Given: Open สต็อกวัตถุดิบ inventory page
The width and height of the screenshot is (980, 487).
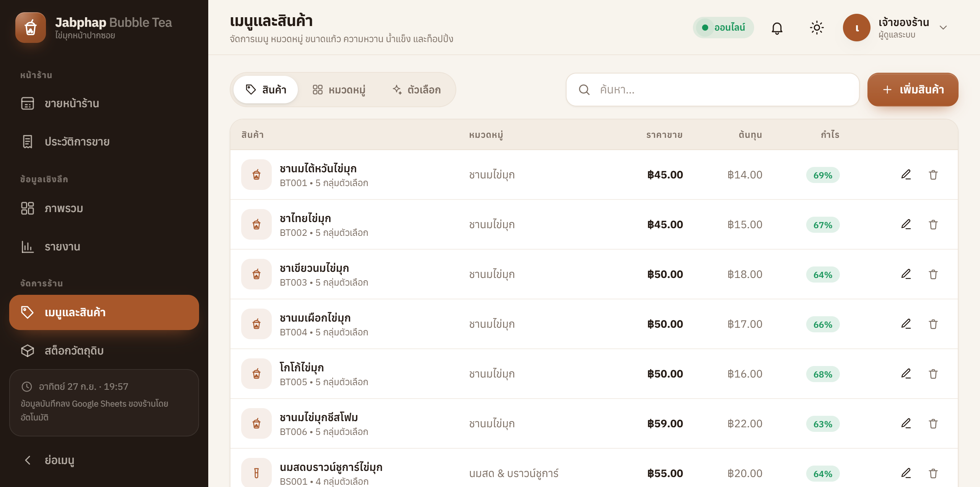Looking at the screenshot, I should pos(104,351).
